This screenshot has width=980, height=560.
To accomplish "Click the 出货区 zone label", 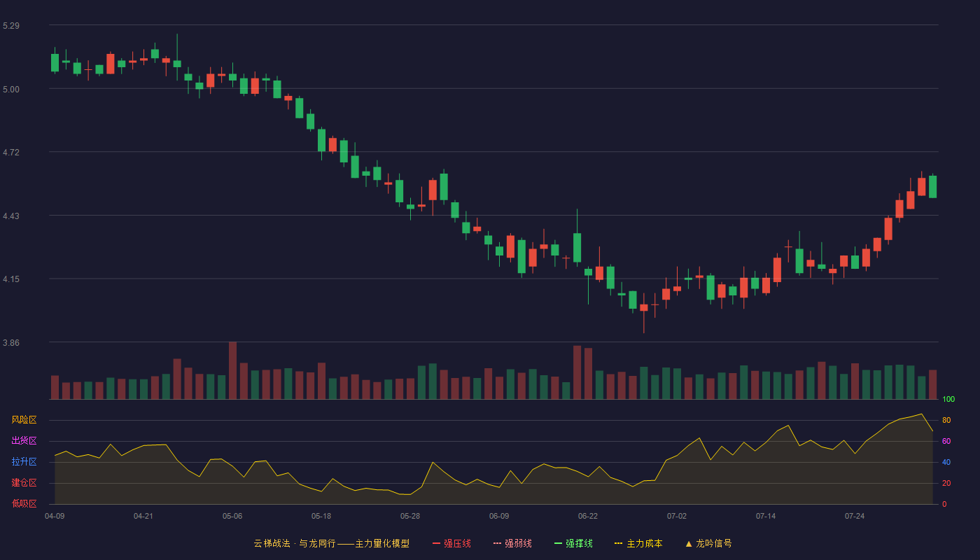I will pos(24,441).
